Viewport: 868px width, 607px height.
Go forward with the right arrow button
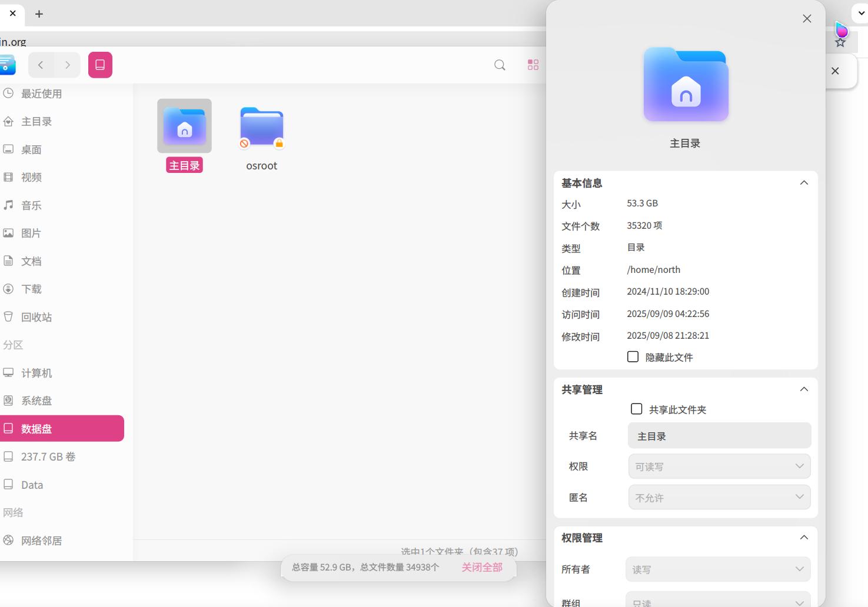point(68,65)
